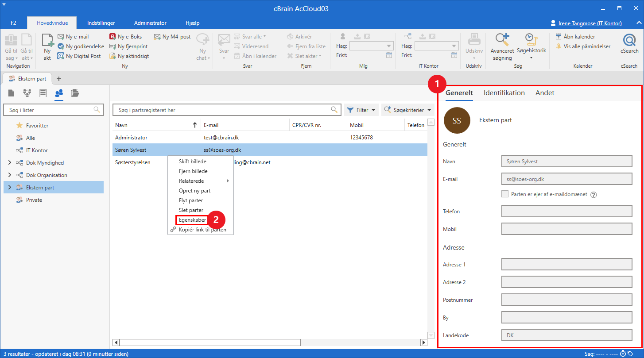Switch to Administrator ribbon tab
Screen dimensions: 644x358
click(x=150, y=23)
